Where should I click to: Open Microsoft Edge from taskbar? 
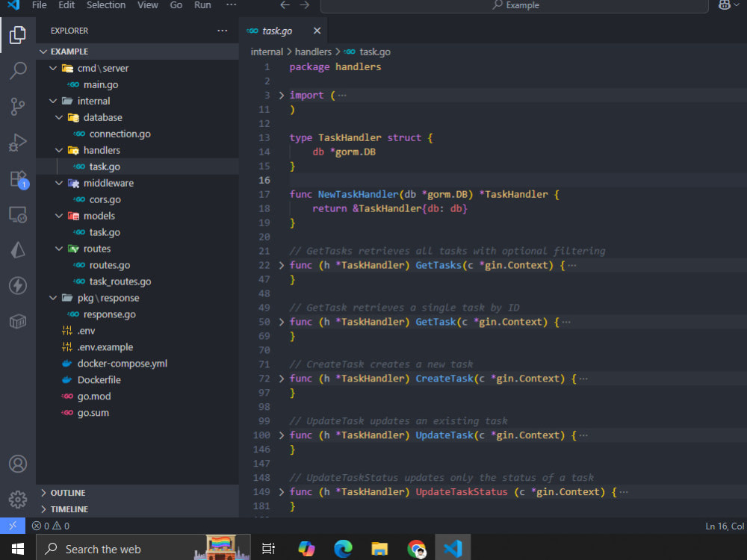point(343,549)
